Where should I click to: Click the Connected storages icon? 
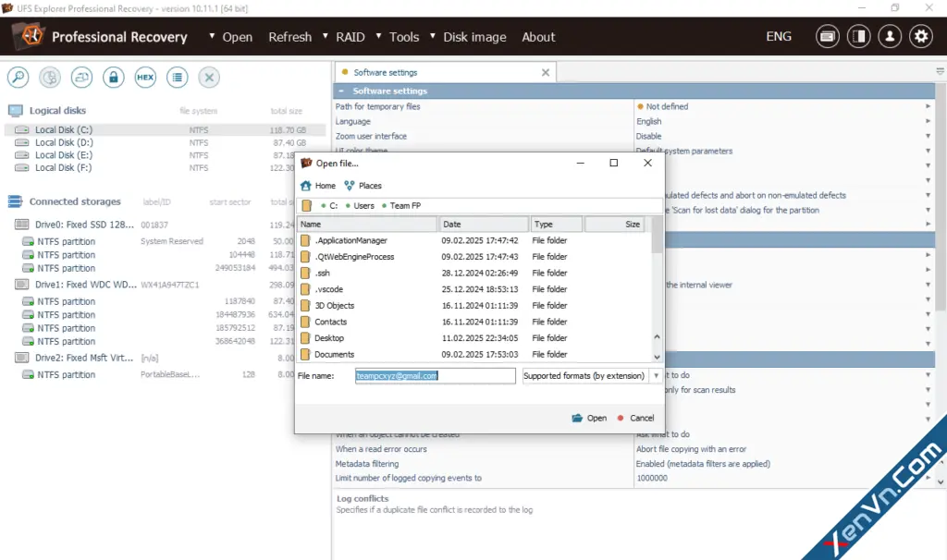pos(16,201)
